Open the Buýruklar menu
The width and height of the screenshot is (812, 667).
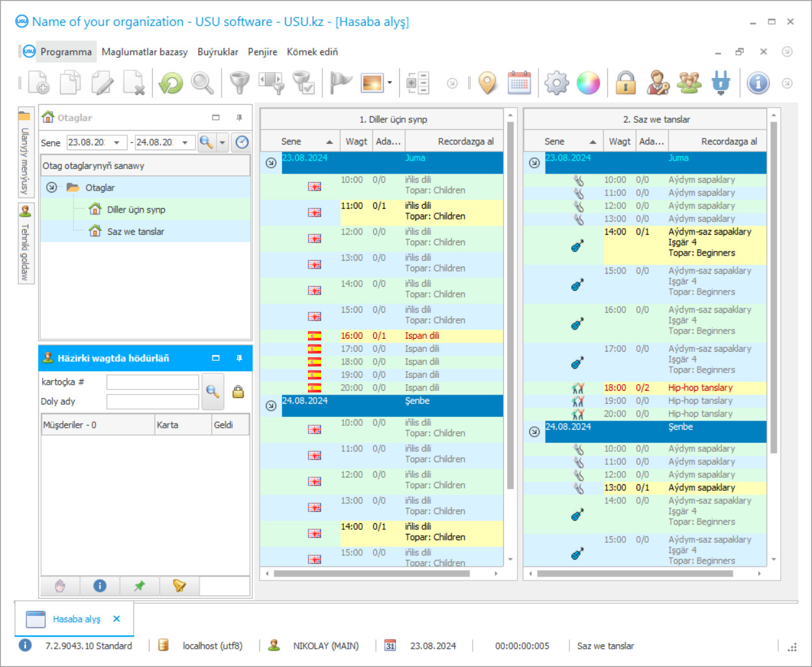[x=217, y=52]
